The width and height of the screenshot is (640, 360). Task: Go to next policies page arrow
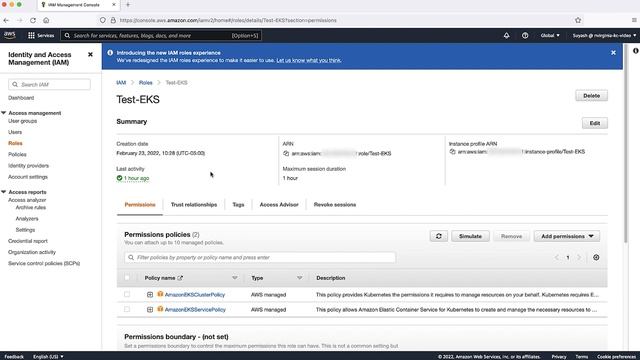pos(579,258)
